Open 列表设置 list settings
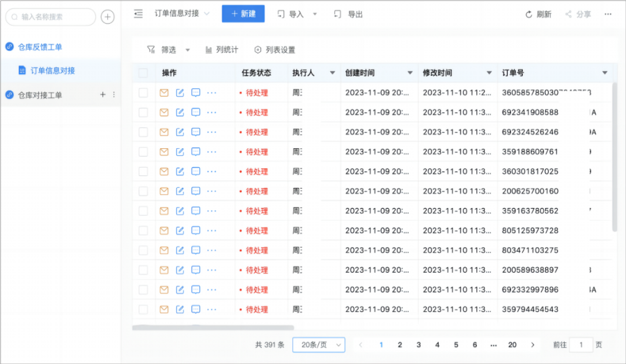This screenshot has height=364, width=626. click(x=274, y=50)
